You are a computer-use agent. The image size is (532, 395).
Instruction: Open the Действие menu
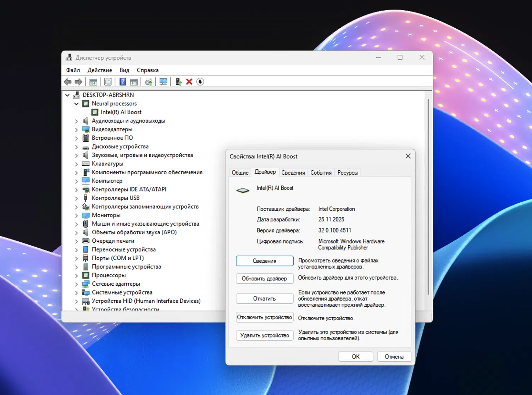100,70
